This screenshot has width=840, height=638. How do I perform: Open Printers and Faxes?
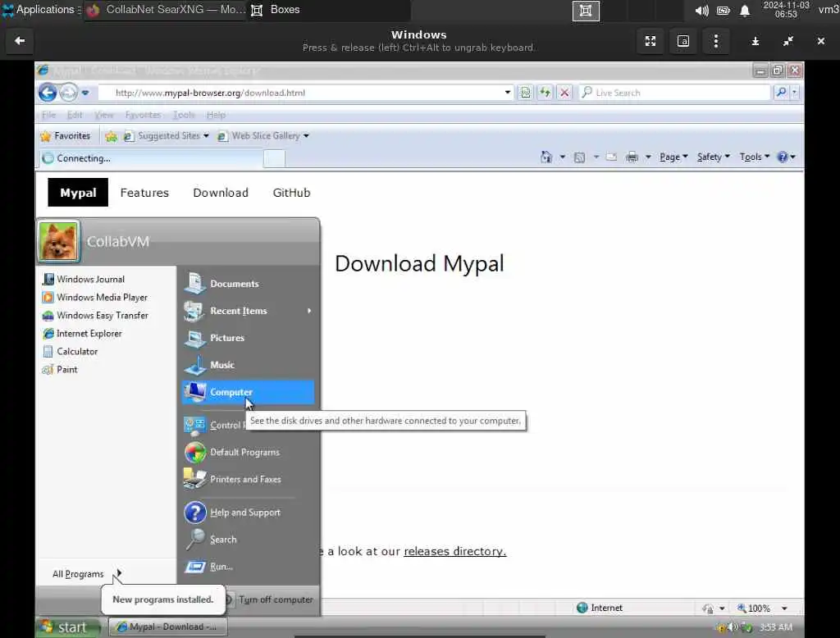pos(248,480)
